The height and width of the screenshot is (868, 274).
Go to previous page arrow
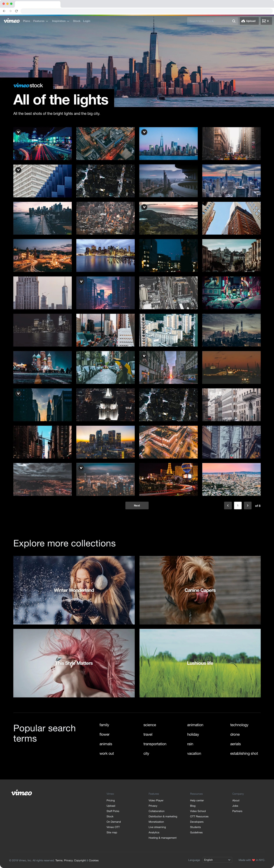[x=228, y=505]
